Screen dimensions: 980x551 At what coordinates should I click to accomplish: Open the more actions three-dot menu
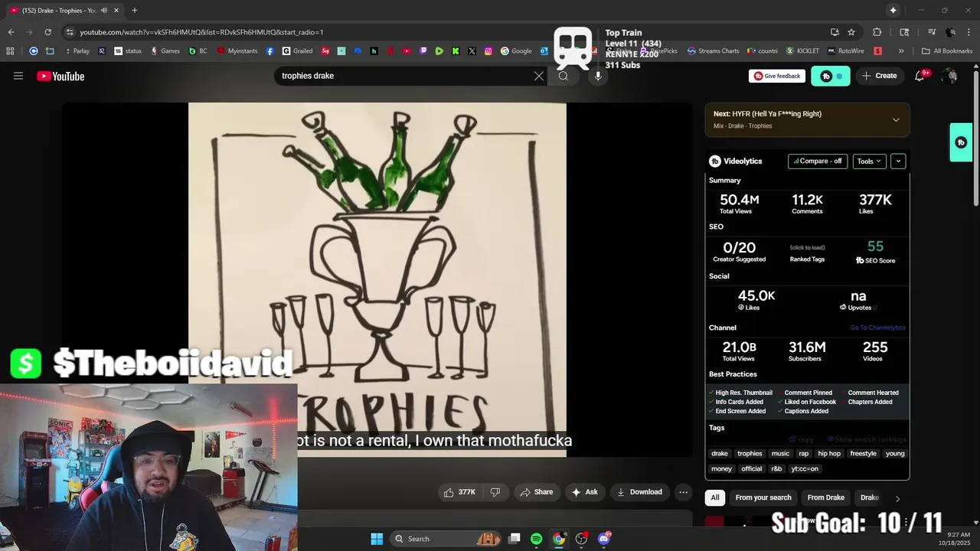683,492
